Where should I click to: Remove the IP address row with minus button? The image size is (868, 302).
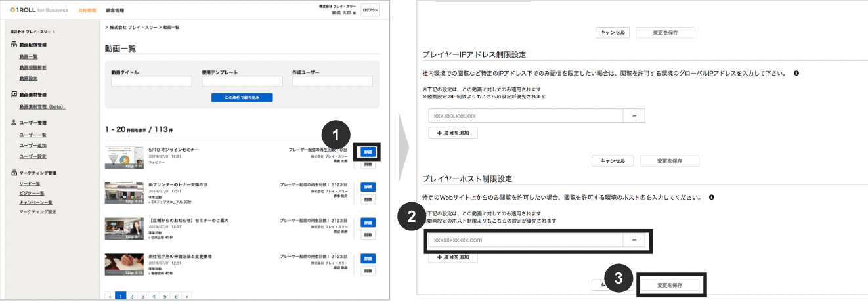pyautogui.click(x=634, y=116)
